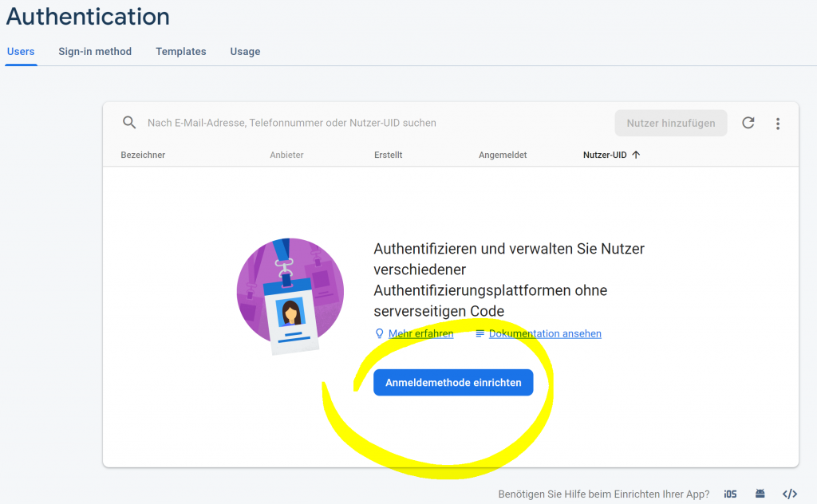Open the Templates tab

pyautogui.click(x=181, y=52)
